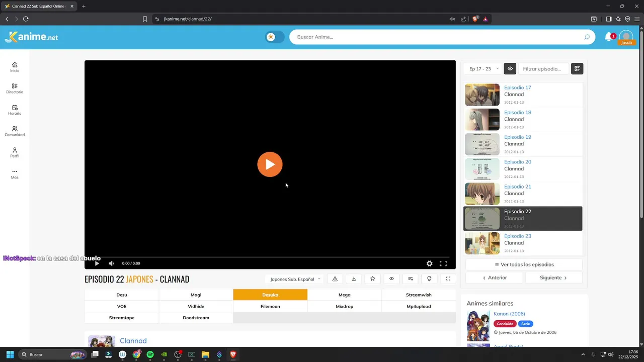Switch to the VOE server

click(122, 306)
